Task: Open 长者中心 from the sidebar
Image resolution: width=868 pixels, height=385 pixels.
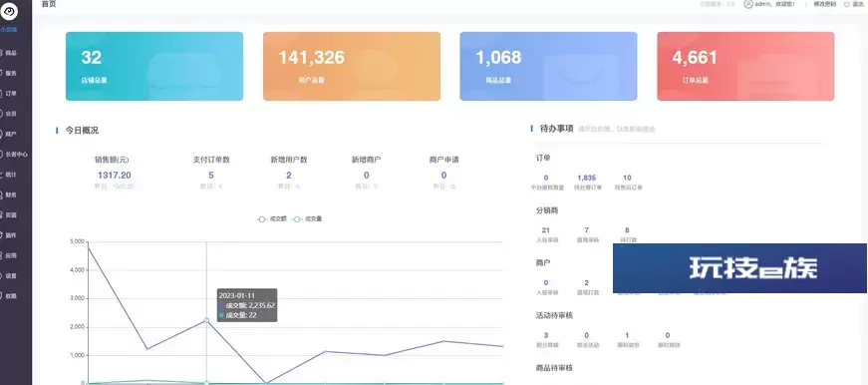Action: coord(13,155)
